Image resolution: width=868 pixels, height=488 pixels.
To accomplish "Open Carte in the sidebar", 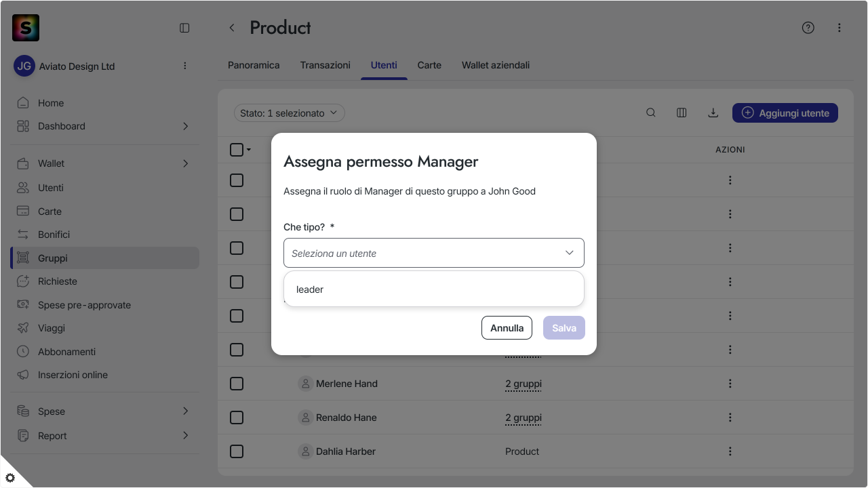I will coord(105,211).
